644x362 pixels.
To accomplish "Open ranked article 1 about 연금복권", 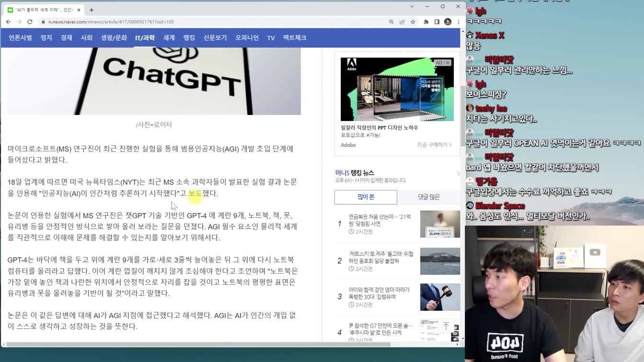I will pos(379,220).
